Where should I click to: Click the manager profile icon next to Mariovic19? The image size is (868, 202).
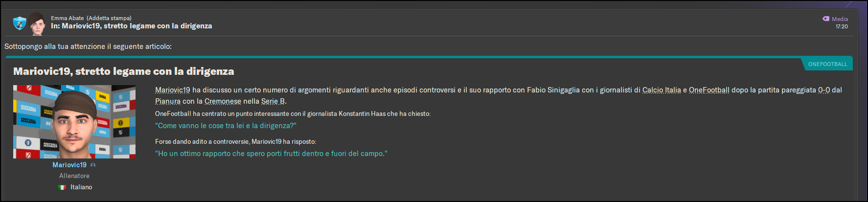(93, 165)
